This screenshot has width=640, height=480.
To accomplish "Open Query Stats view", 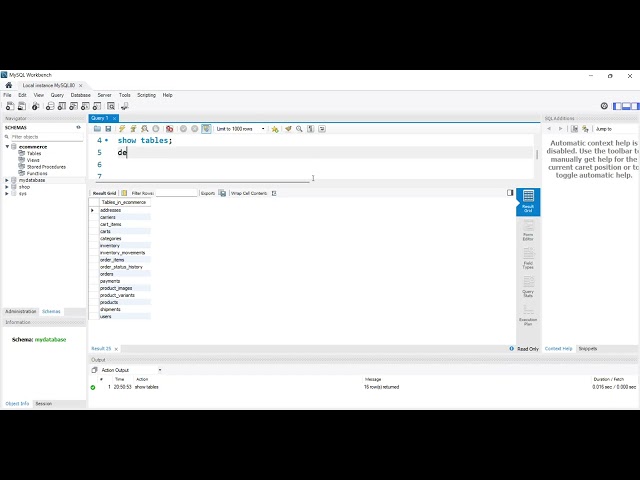I will [x=528, y=287].
